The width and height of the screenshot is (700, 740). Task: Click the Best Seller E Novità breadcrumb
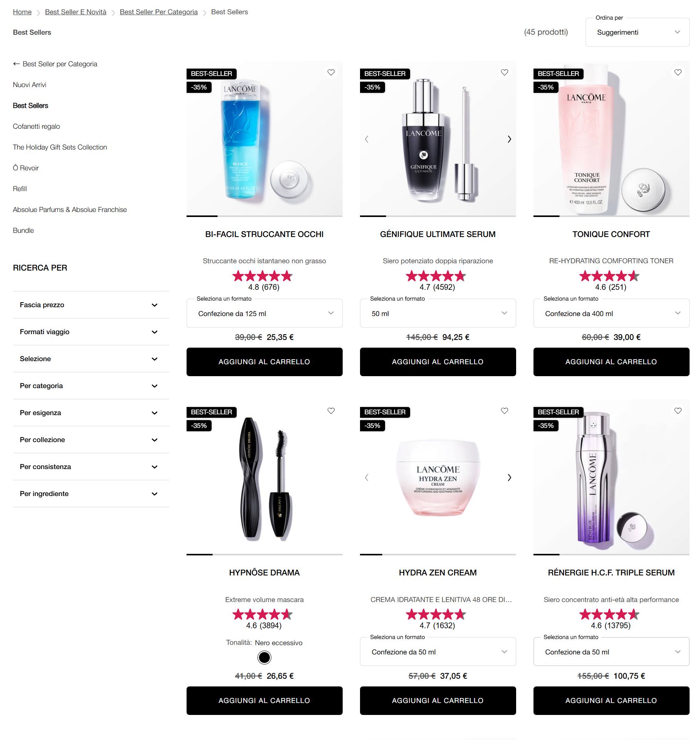tap(76, 12)
